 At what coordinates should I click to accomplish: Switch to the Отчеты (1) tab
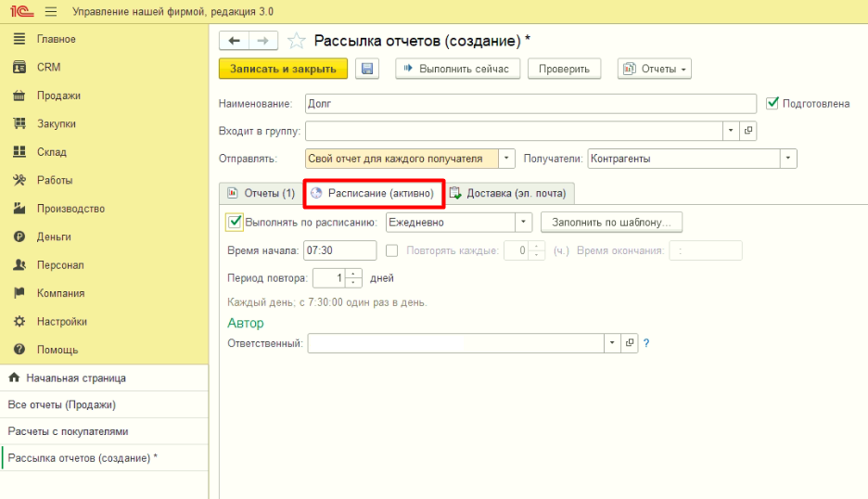262,193
